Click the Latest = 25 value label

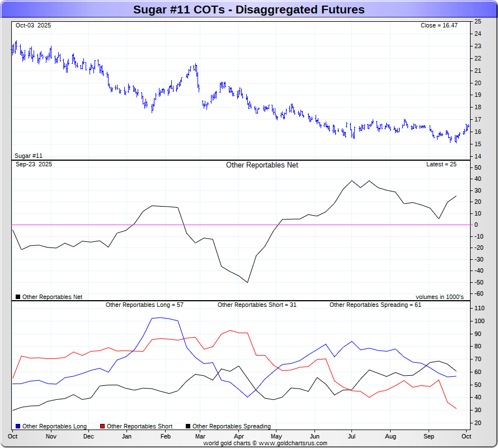coord(441,164)
